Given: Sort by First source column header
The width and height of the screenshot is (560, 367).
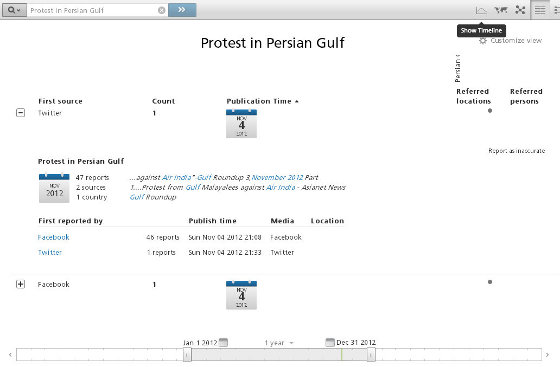Looking at the screenshot, I should tap(60, 101).
